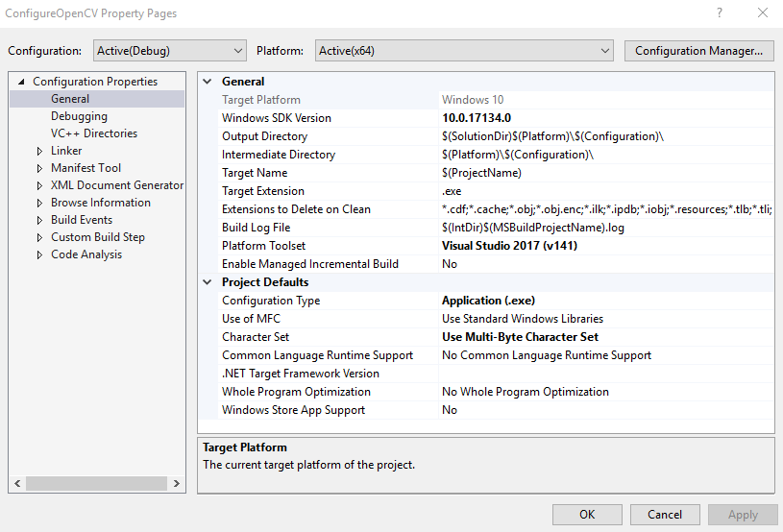
Task: Expand the Linker tree node
Action: 39,151
